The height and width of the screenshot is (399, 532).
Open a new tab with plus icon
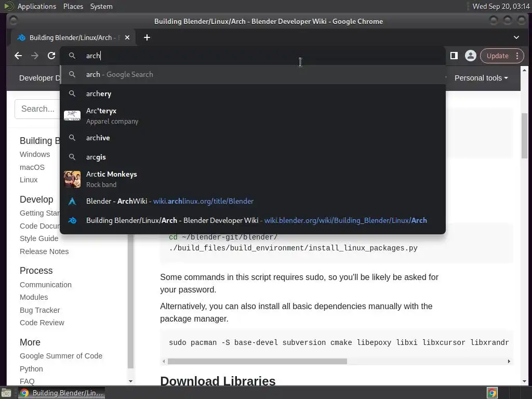pyautogui.click(x=147, y=37)
